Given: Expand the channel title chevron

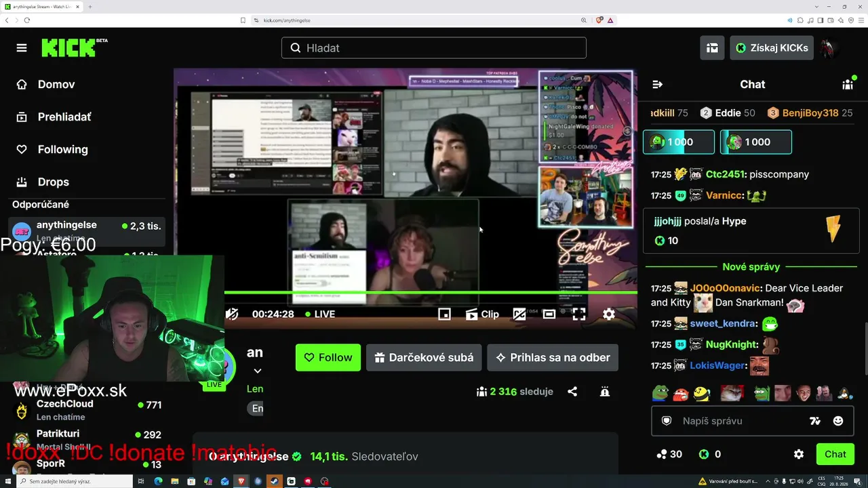Looking at the screenshot, I should click(x=258, y=371).
